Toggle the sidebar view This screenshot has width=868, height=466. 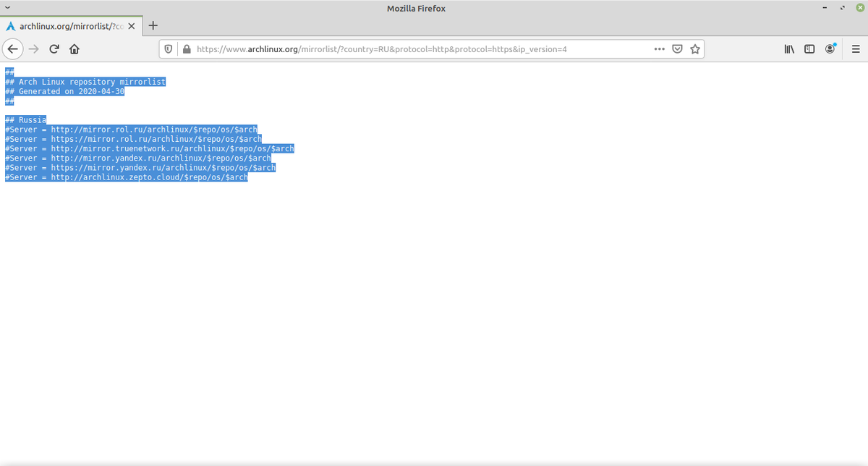(810, 49)
